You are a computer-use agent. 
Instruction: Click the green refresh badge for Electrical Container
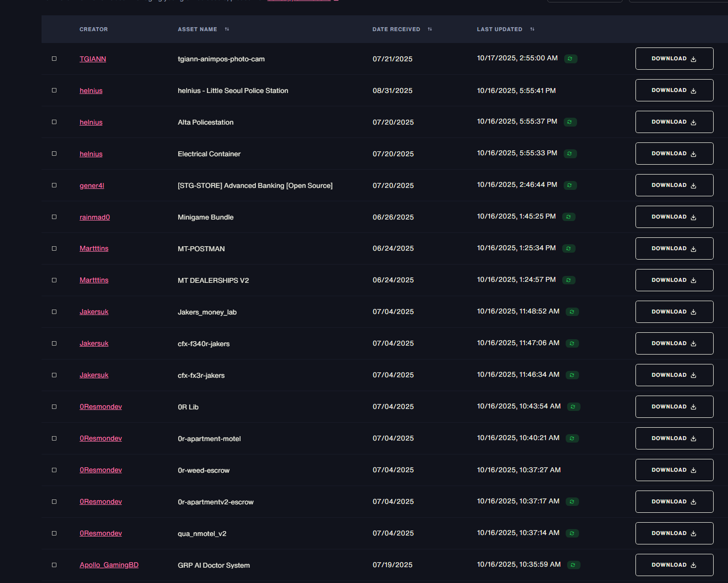[x=570, y=154]
